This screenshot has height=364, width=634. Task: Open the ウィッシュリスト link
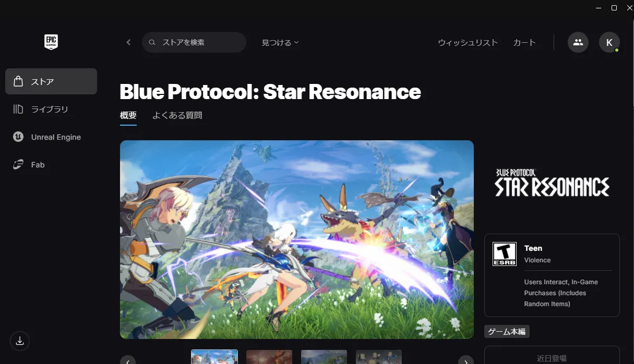[x=468, y=43]
